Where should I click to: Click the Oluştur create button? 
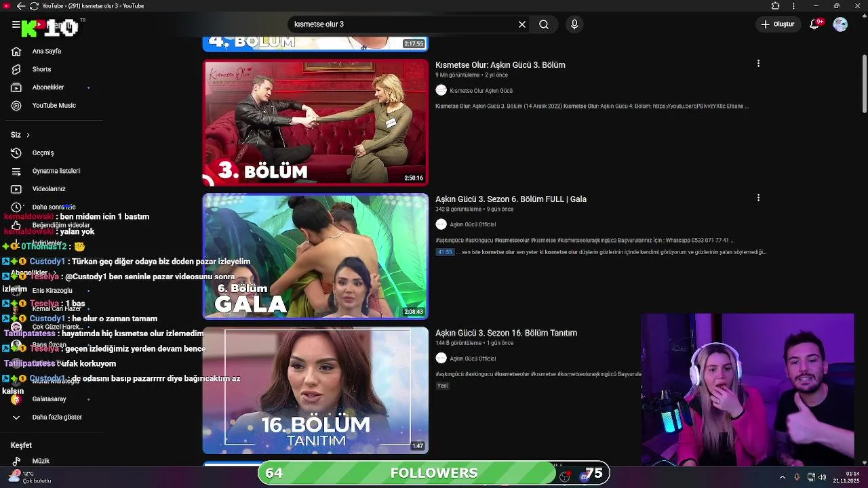[x=778, y=24]
